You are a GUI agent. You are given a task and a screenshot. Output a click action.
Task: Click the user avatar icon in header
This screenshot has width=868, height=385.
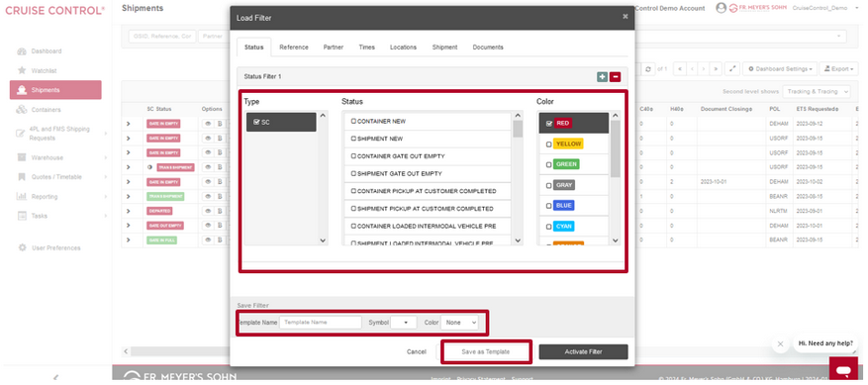point(721,8)
